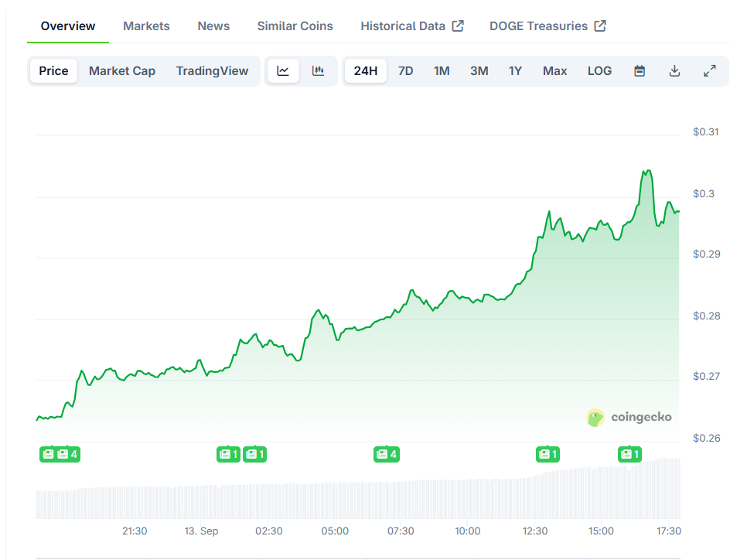Expand chart to fullscreen

click(710, 70)
